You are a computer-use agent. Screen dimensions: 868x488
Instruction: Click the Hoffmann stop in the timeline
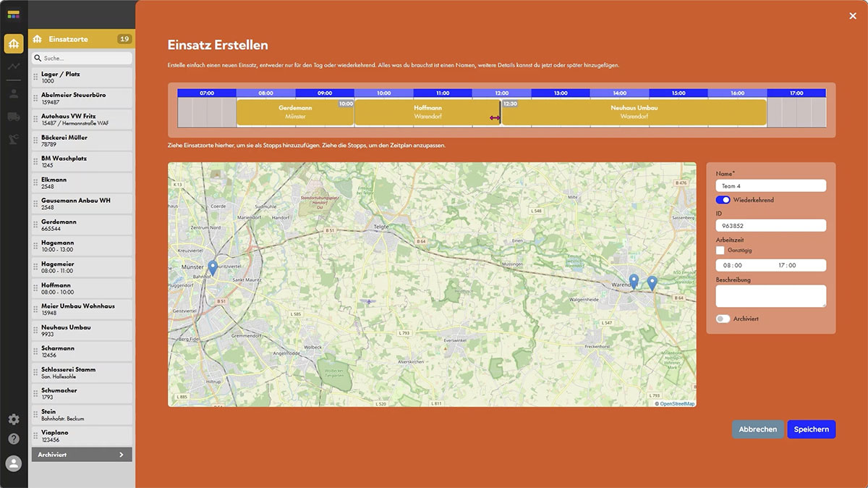click(427, 112)
